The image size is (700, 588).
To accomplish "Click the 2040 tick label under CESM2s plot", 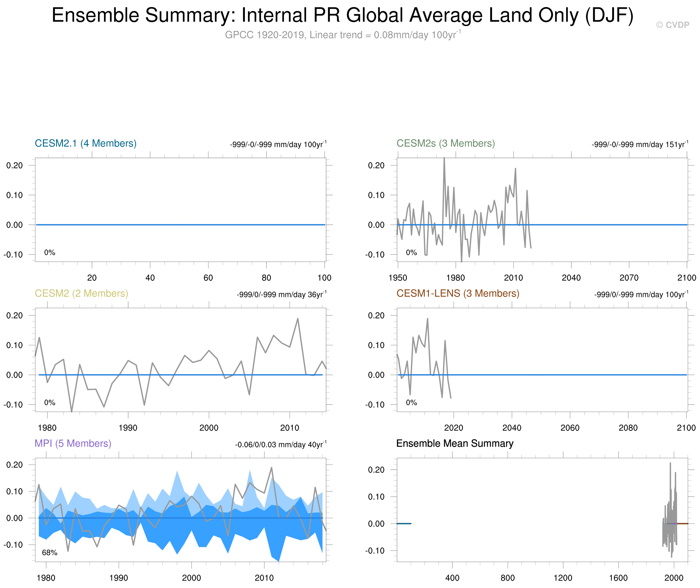I will point(571,278).
